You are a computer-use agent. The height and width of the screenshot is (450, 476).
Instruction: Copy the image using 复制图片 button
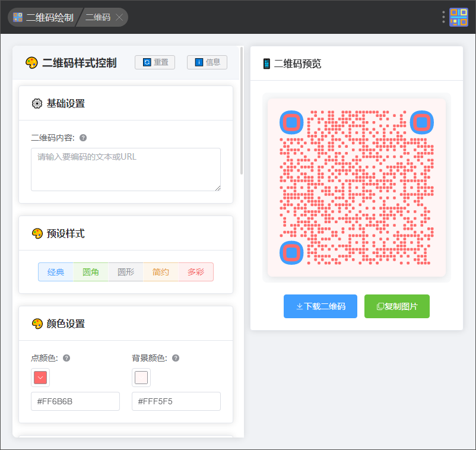(x=397, y=306)
